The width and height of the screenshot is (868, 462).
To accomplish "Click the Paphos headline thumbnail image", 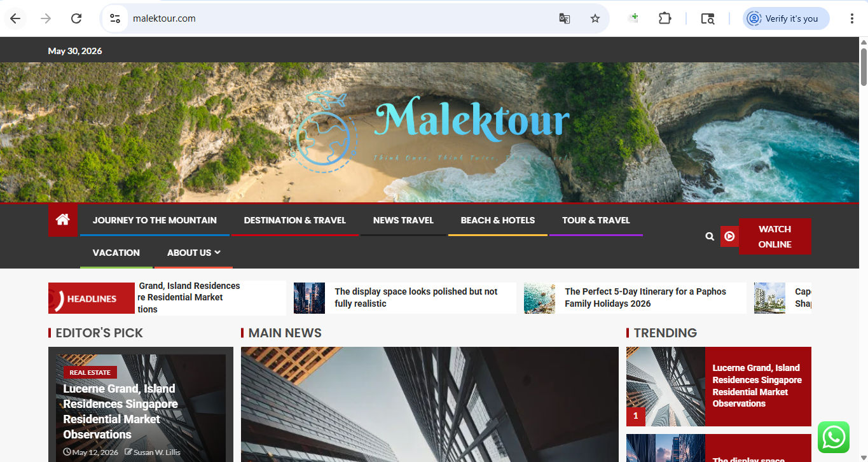I will pyautogui.click(x=539, y=298).
